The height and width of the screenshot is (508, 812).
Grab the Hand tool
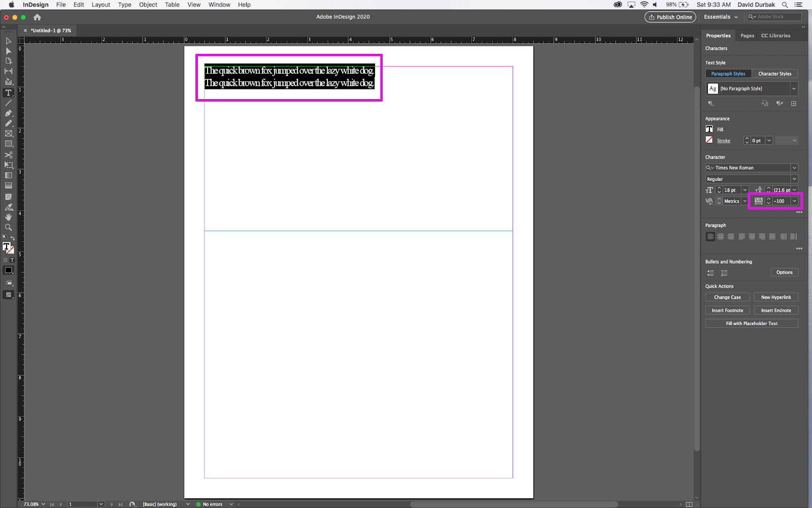[8, 217]
